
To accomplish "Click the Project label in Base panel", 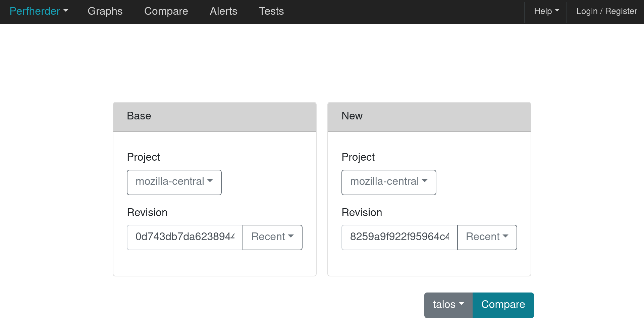I will (144, 157).
